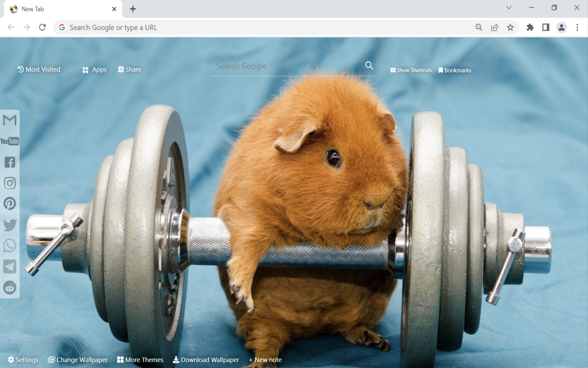Browse More Themes

click(140, 360)
